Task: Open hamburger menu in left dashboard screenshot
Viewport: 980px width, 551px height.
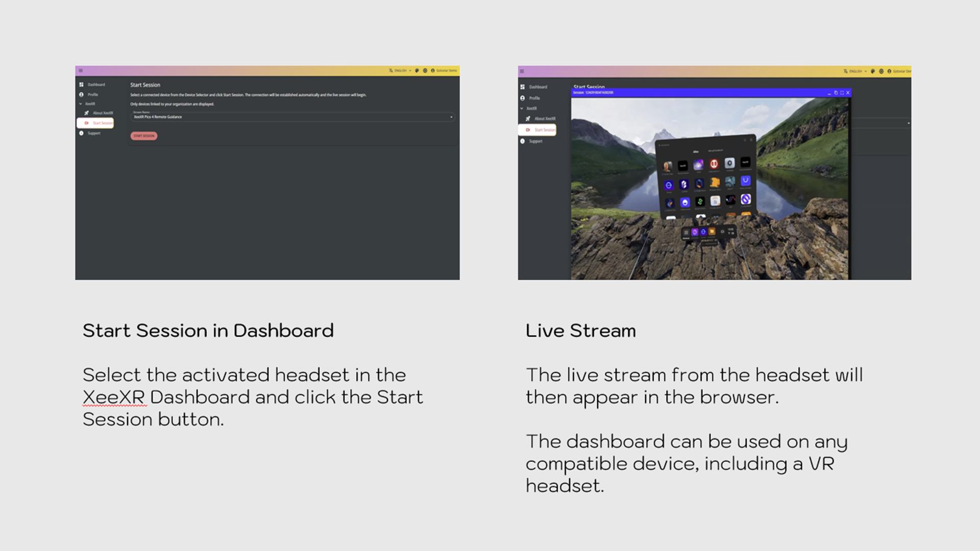Action: (81, 71)
